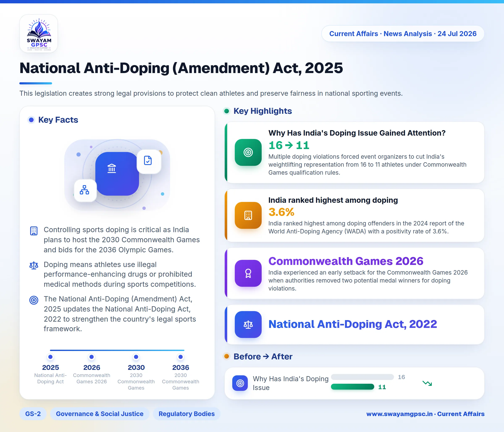Click the subtitle 'This legislation creates strong legal provisions'
Image resolution: width=504 pixels, height=432 pixels.
click(211, 93)
